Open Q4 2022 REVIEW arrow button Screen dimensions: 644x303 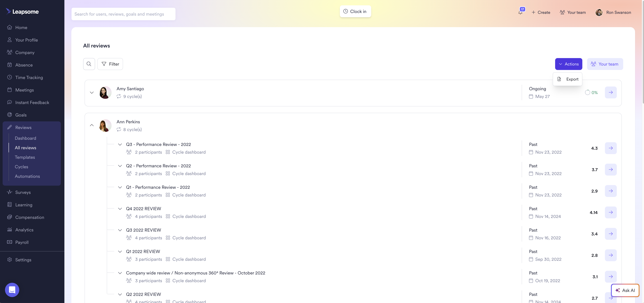coord(610,212)
